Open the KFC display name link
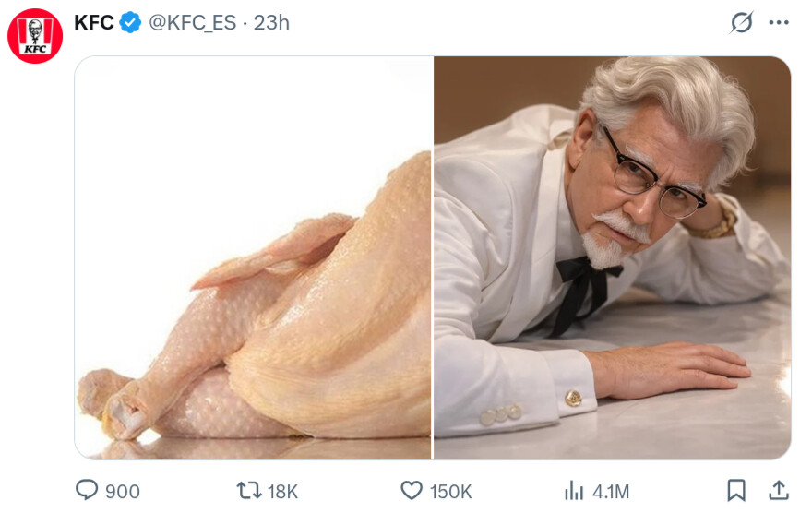 tap(94, 23)
